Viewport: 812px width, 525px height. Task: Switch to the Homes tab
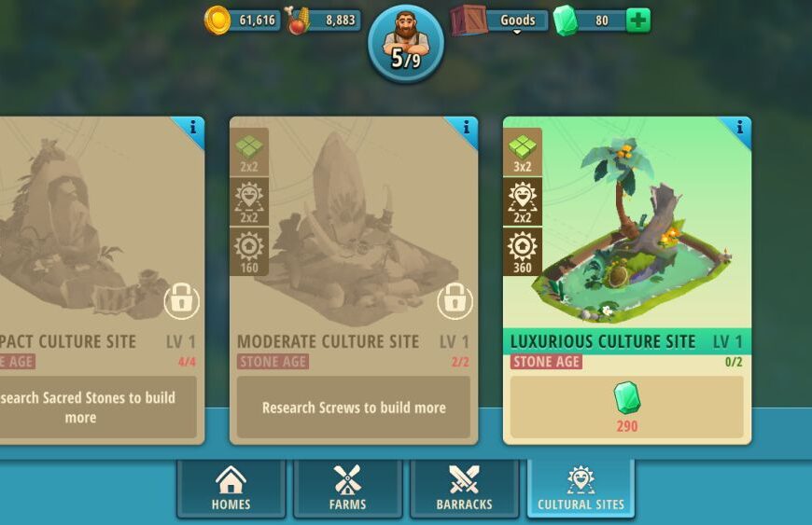tap(231, 488)
